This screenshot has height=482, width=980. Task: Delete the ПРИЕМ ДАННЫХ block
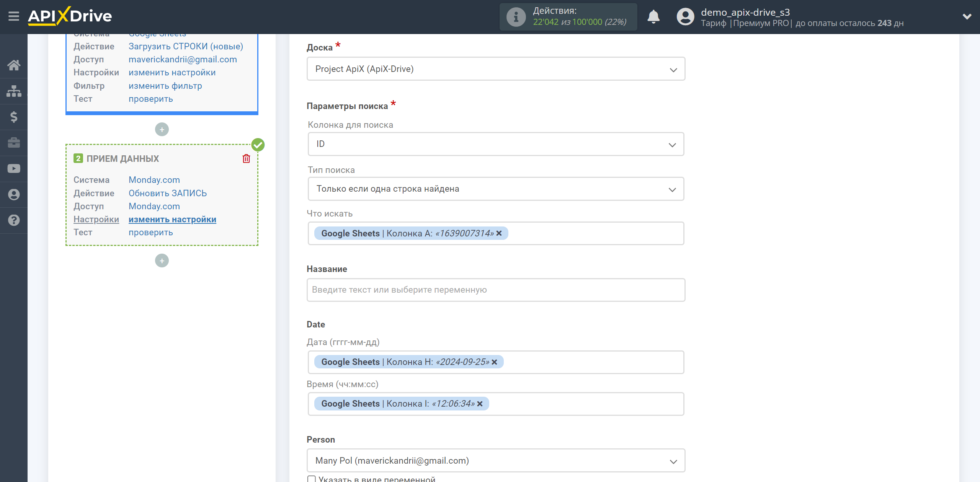click(246, 159)
